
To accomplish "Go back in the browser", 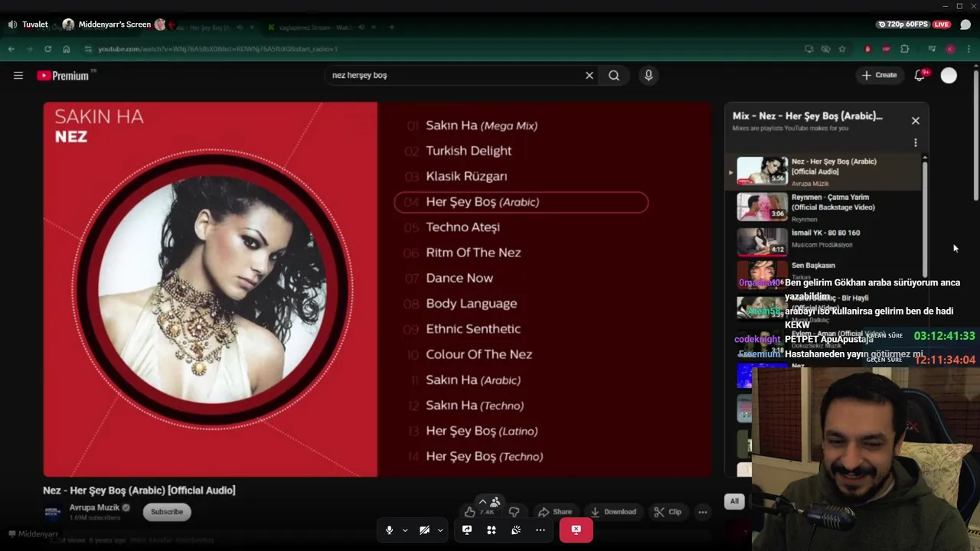I will [x=11, y=49].
